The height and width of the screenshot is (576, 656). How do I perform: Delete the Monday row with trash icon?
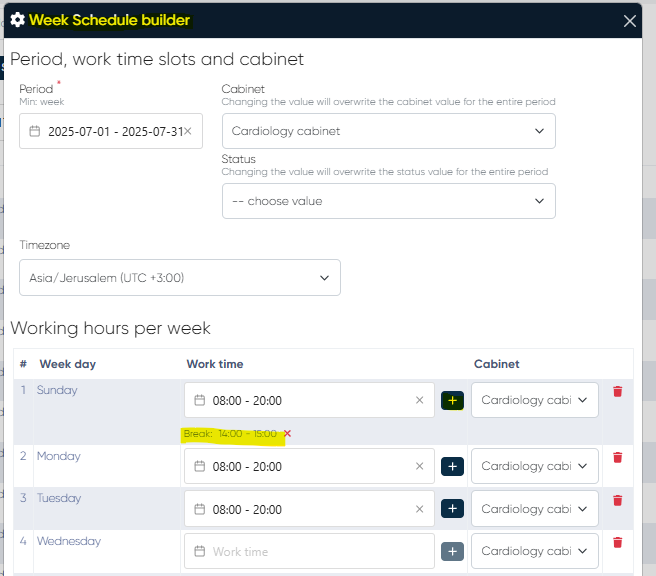617,457
